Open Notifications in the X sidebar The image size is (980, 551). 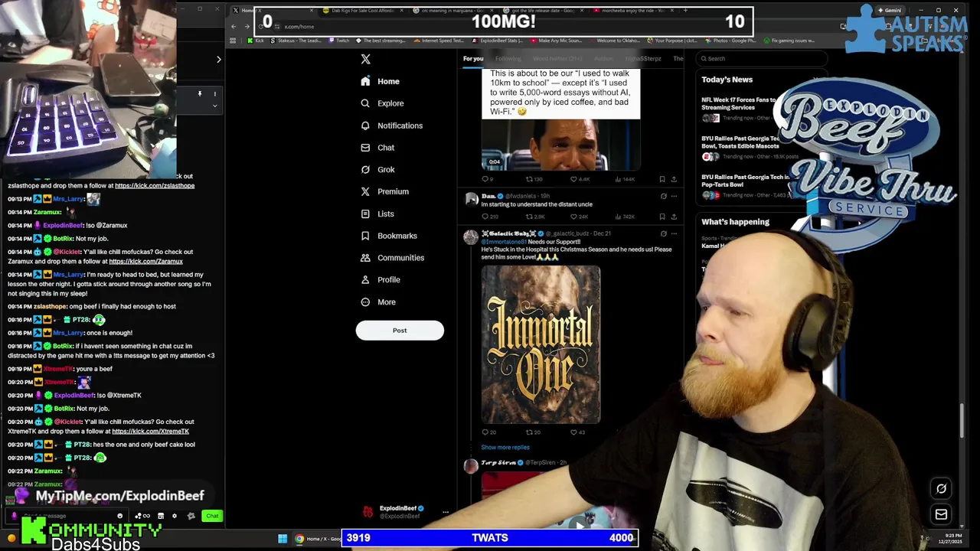tap(392, 126)
